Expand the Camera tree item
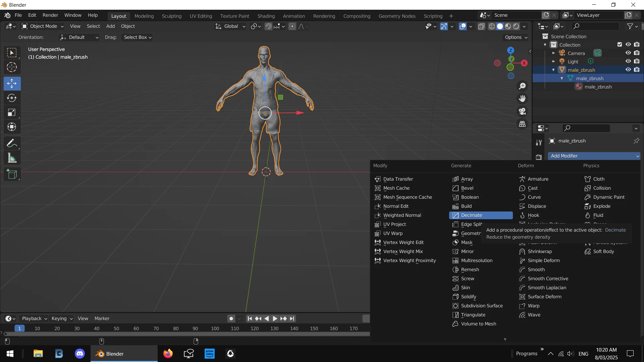Image resolution: width=644 pixels, height=362 pixels. click(x=553, y=53)
